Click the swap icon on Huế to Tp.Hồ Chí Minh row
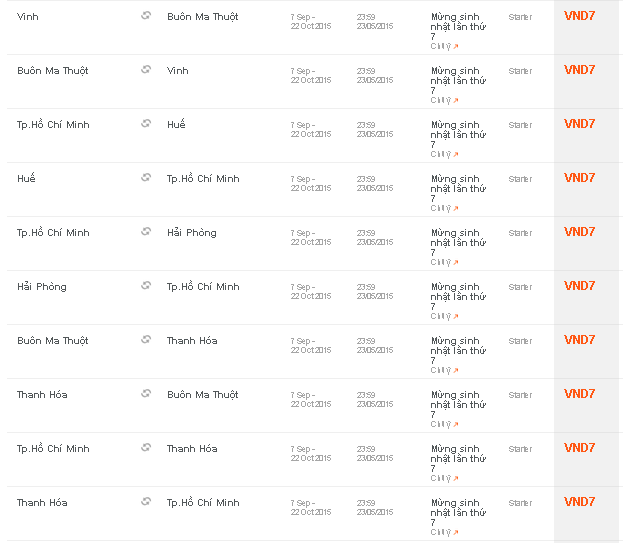623x543 pixels. tap(146, 178)
